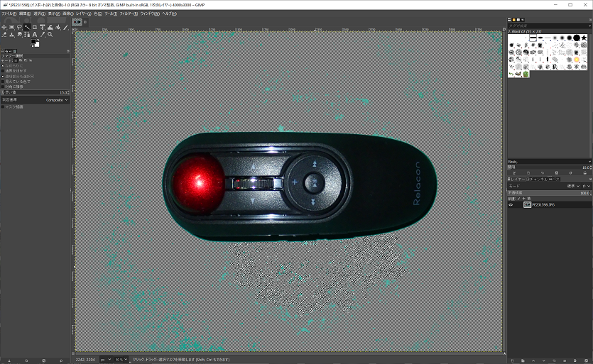Open the ファイル File menu
The image size is (593, 364).
click(9, 13)
